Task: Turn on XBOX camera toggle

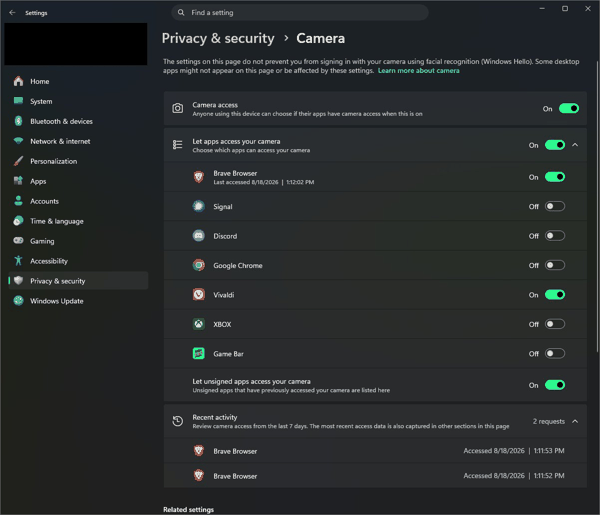Action: click(555, 324)
